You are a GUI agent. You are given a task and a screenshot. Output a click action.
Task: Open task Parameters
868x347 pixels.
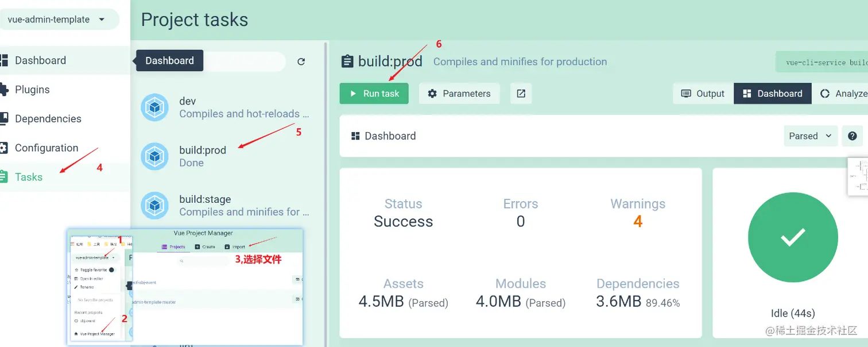(x=459, y=94)
